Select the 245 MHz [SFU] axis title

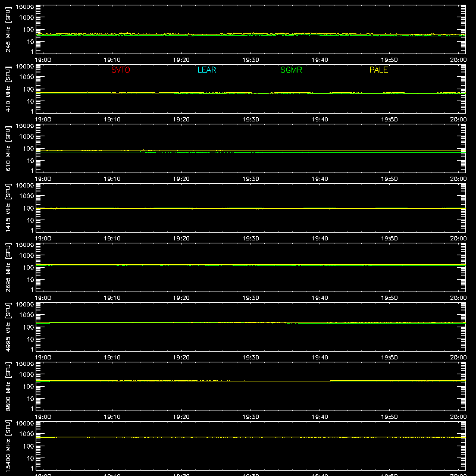(x=8, y=29)
